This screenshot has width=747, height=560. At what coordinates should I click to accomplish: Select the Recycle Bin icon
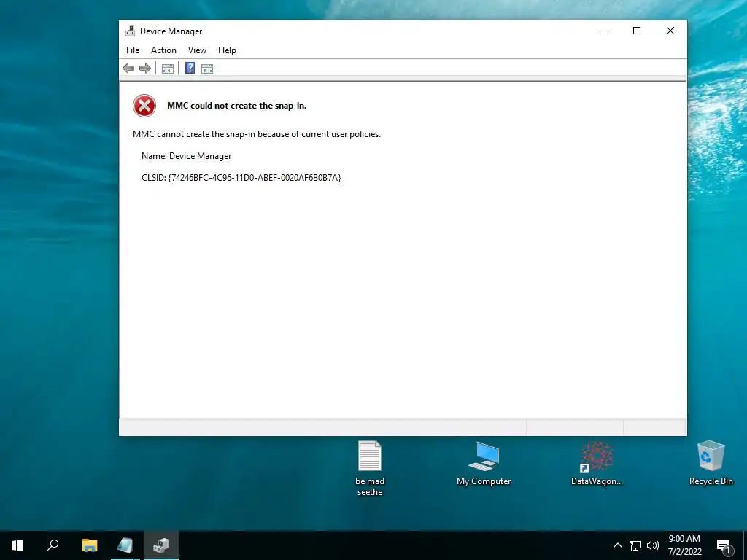coord(711,463)
